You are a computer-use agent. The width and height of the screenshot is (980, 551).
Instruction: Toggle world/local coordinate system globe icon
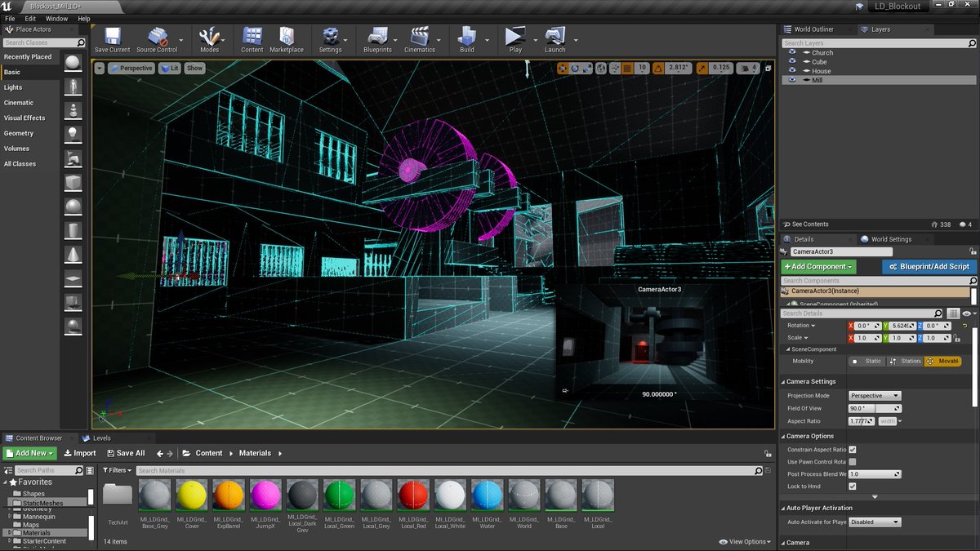602,69
